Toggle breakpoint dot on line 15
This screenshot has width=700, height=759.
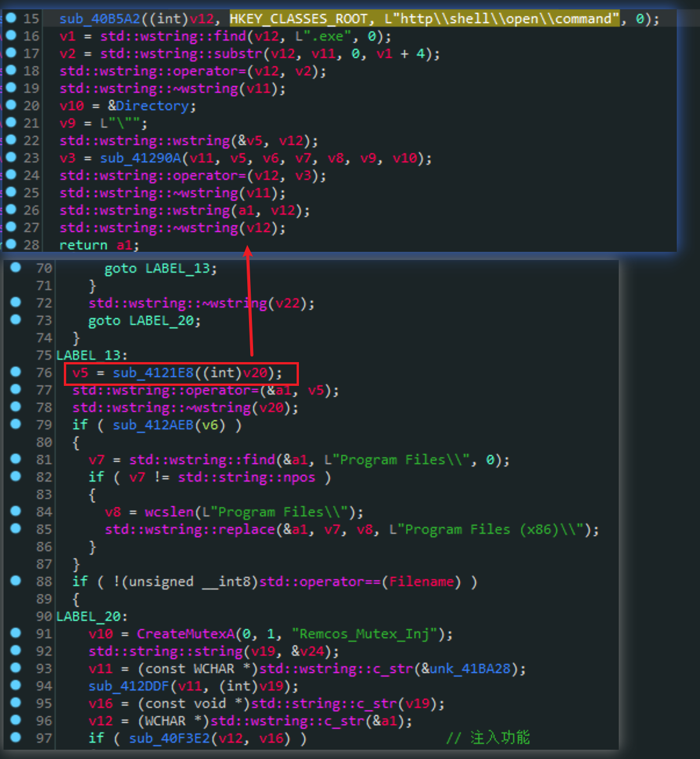point(11,18)
